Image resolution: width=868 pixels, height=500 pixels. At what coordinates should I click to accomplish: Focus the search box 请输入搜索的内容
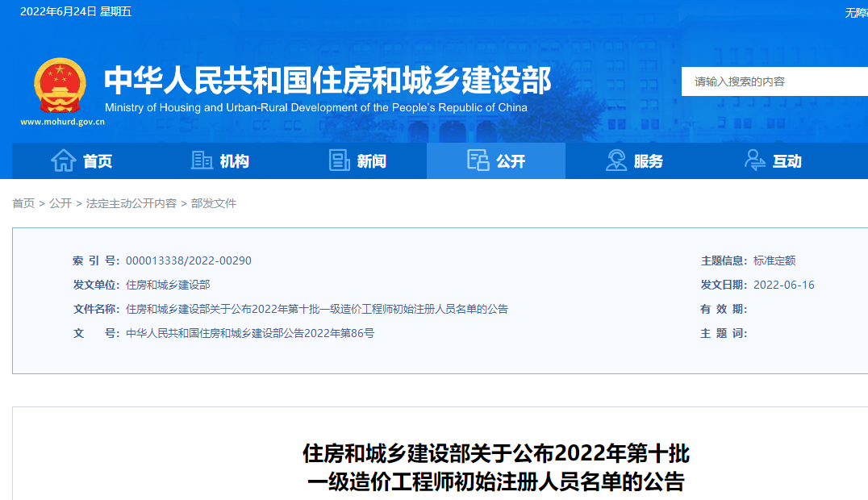coord(774,81)
